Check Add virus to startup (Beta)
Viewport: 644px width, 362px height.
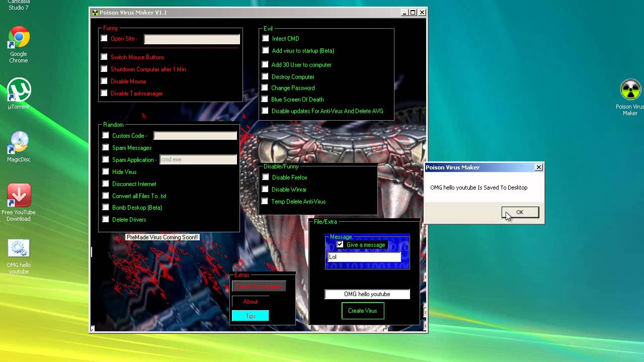coord(266,50)
